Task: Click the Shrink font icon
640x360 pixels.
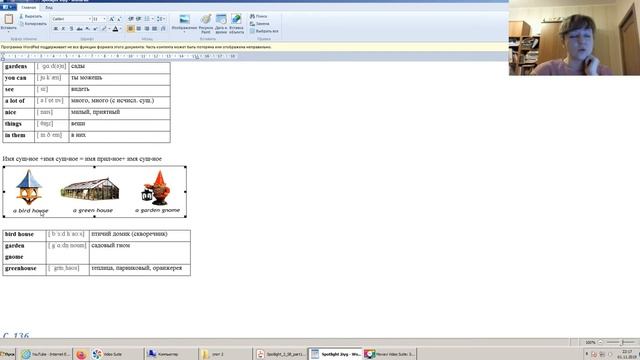Action: 119,19
